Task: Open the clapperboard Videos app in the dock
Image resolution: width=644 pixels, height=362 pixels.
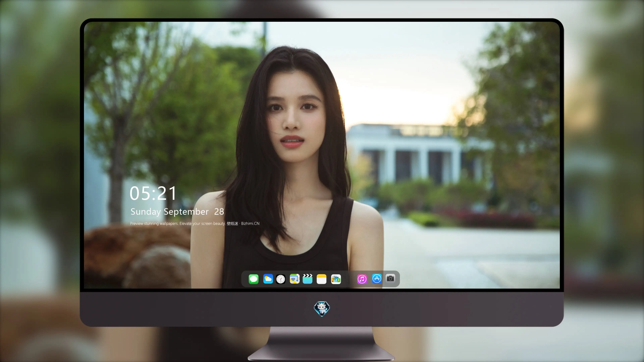Action: [308, 279]
